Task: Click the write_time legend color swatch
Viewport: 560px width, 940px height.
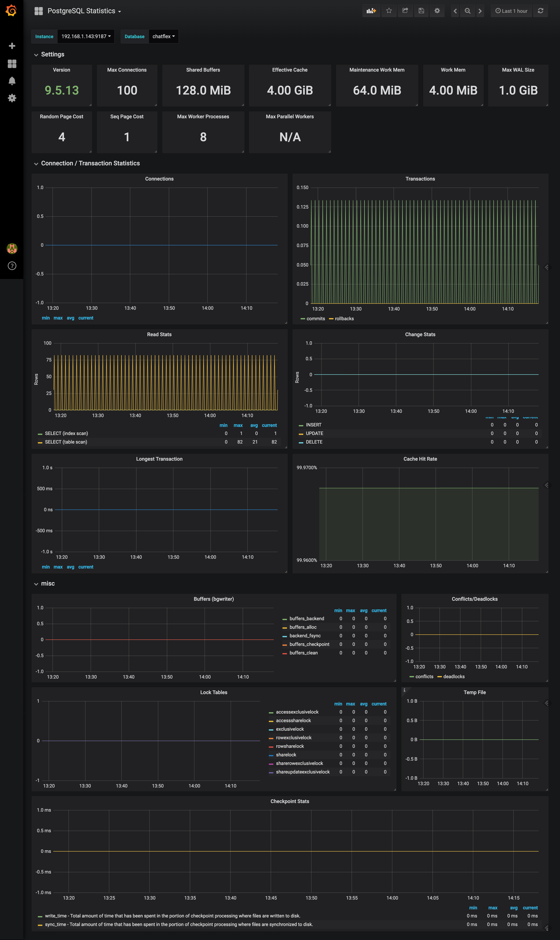Action: point(40,916)
